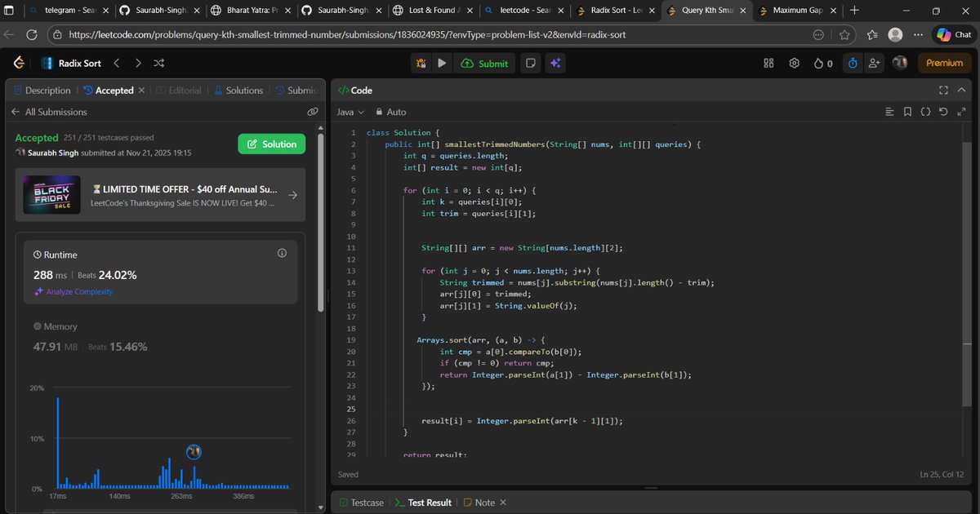Close the Note tab
The image size is (980, 514).
(x=503, y=503)
